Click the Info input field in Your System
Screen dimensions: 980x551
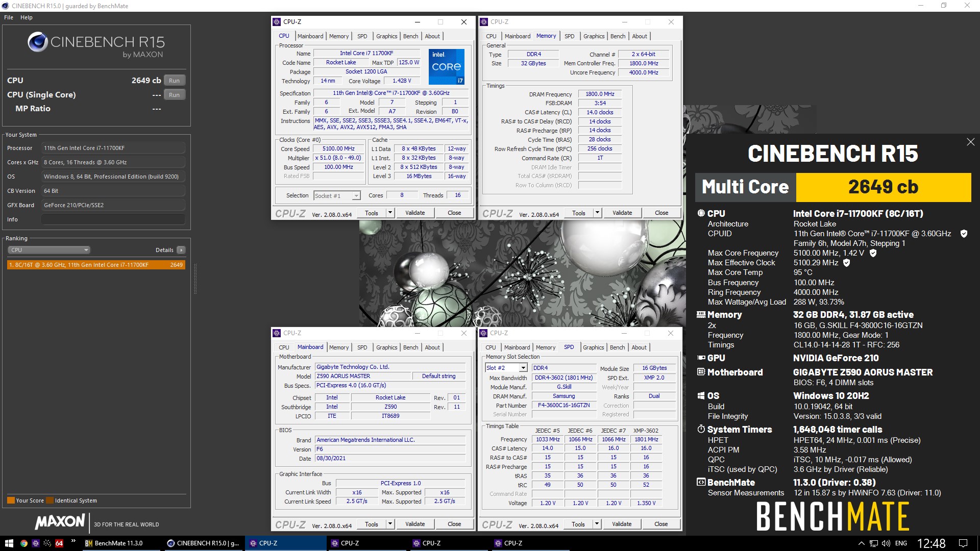(x=113, y=219)
